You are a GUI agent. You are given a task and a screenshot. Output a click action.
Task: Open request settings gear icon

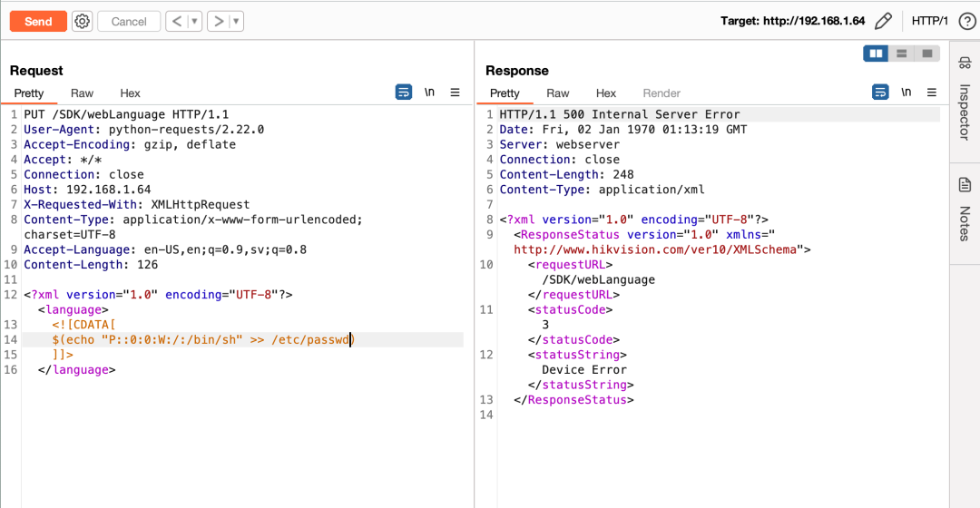(82, 21)
